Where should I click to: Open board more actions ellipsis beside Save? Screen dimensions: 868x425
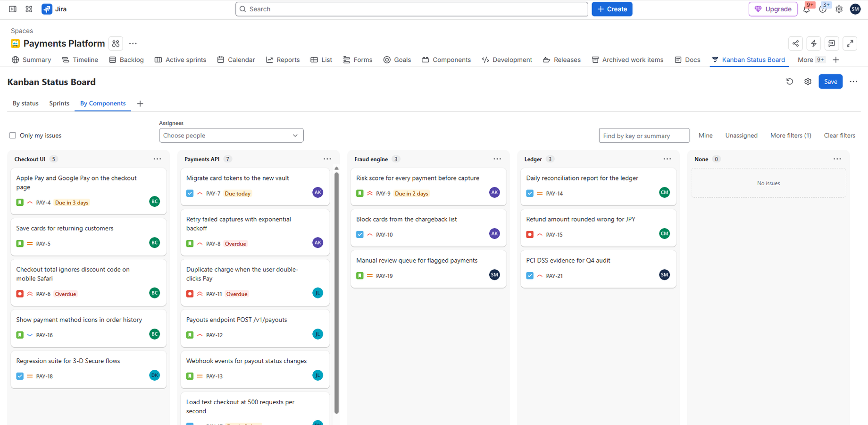point(853,82)
